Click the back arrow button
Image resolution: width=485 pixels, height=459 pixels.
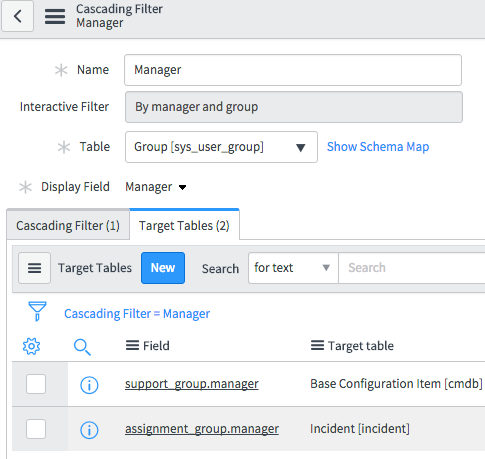(17, 16)
